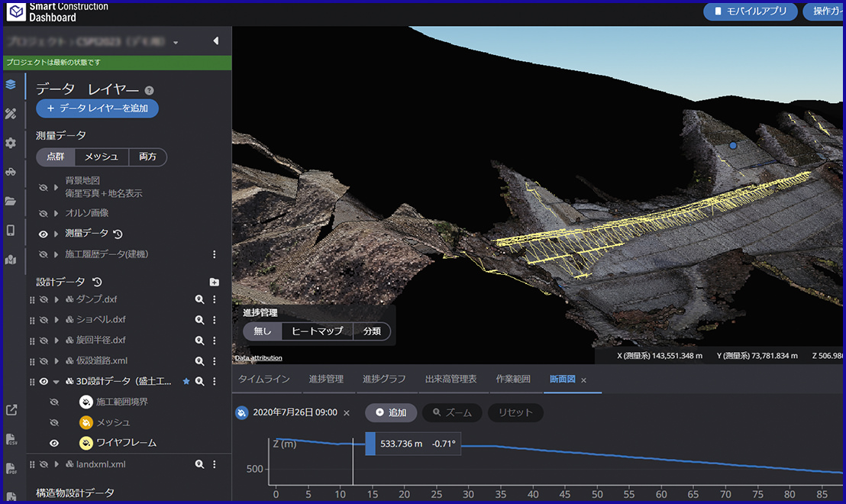This screenshot has width=846, height=504.
Task: Select ヒートマップ in 進捗管理 options
Action: pyautogui.click(x=318, y=331)
